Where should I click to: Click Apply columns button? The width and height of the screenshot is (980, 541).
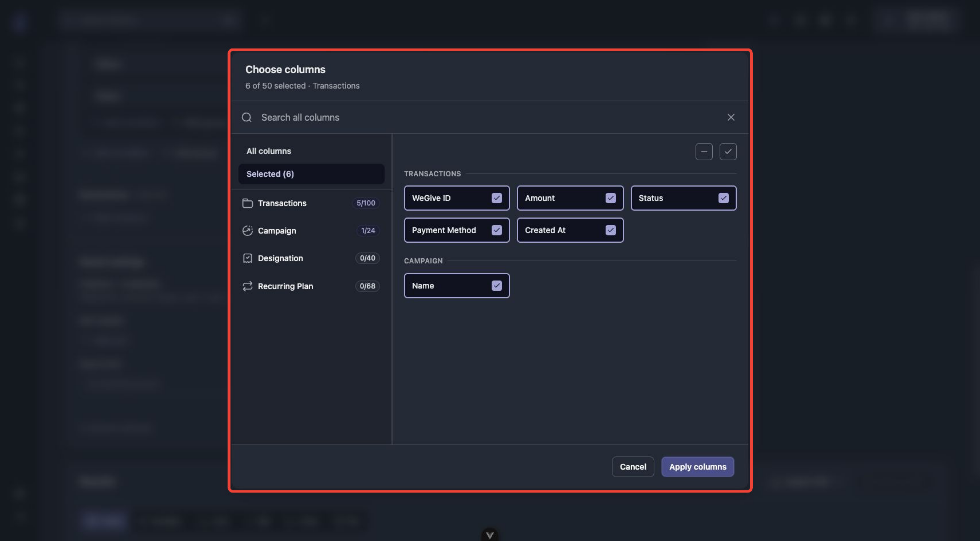697,467
